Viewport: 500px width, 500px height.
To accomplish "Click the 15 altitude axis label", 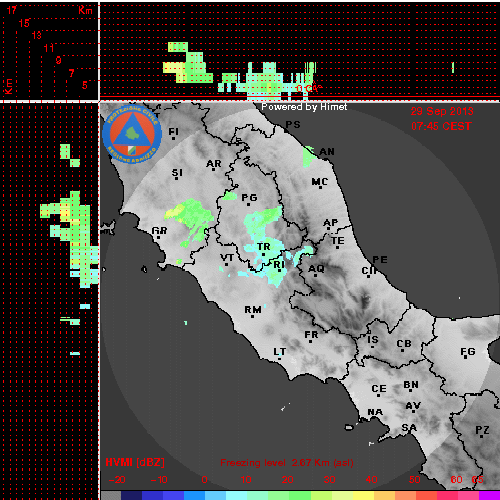I will point(24,23).
